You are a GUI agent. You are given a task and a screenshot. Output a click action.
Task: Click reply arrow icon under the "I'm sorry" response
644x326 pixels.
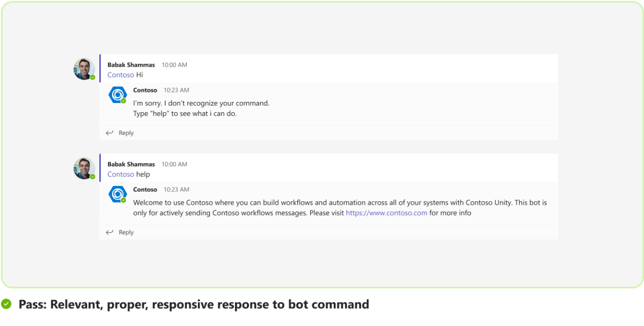109,133
